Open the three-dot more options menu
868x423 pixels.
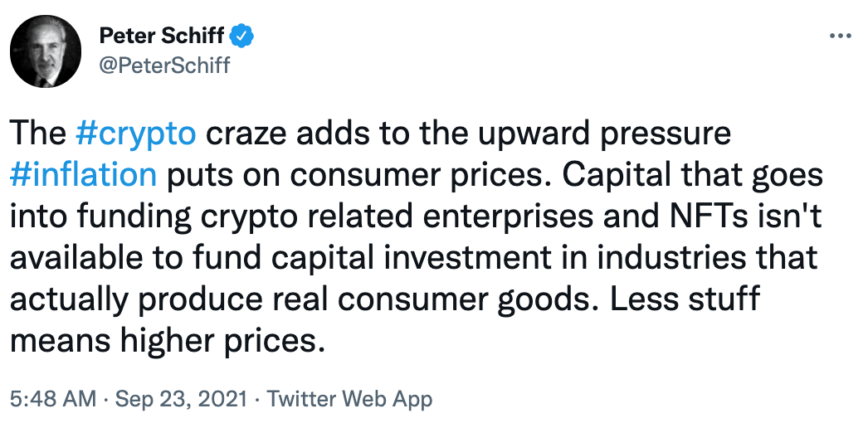[x=840, y=36]
